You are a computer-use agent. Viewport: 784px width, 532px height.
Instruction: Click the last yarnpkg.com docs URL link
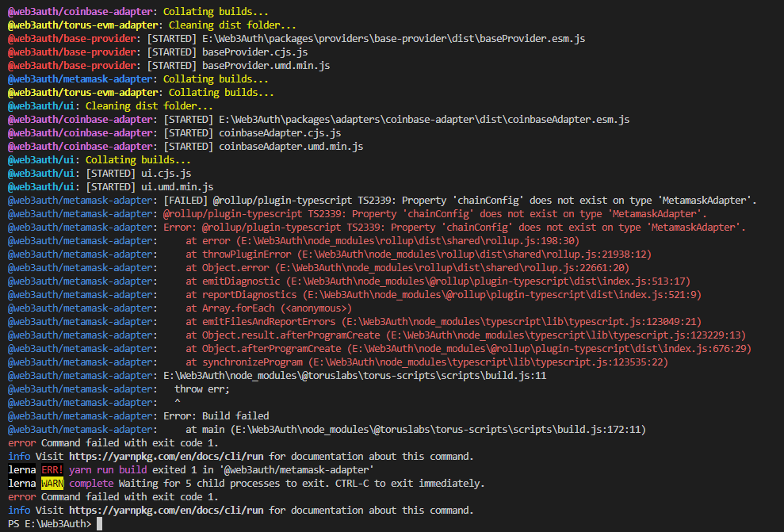tap(166, 510)
